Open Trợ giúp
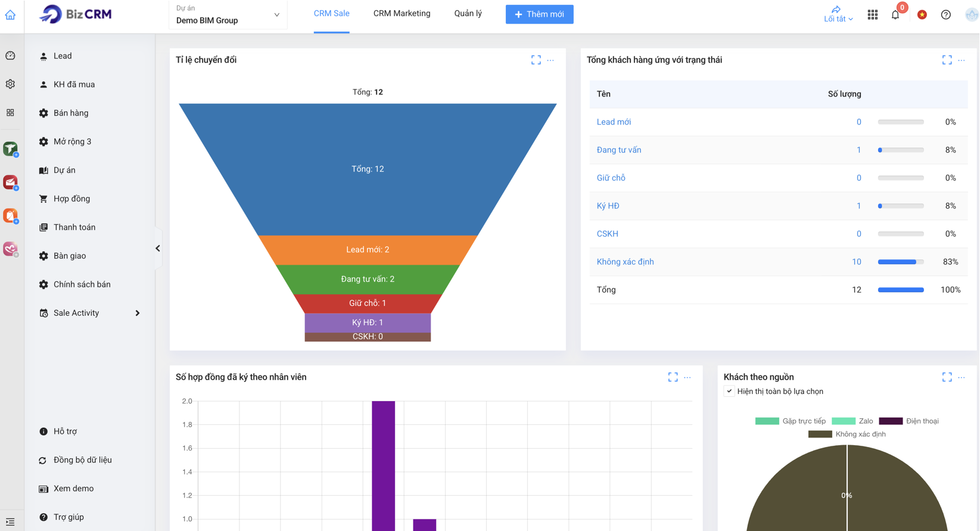980x531 pixels. pyautogui.click(x=69, y=517)
